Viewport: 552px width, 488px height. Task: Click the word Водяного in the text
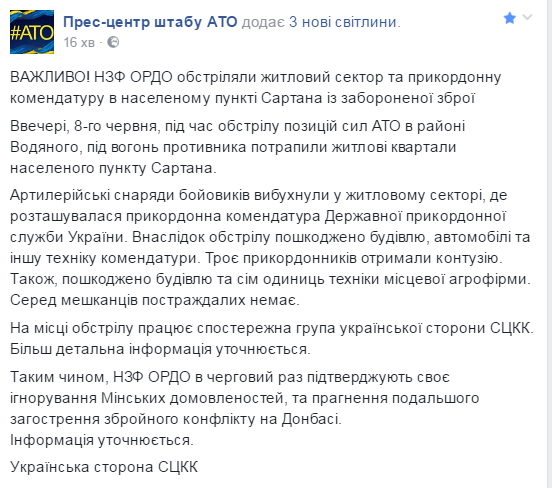pyautogui.click(x=44, y=147)
